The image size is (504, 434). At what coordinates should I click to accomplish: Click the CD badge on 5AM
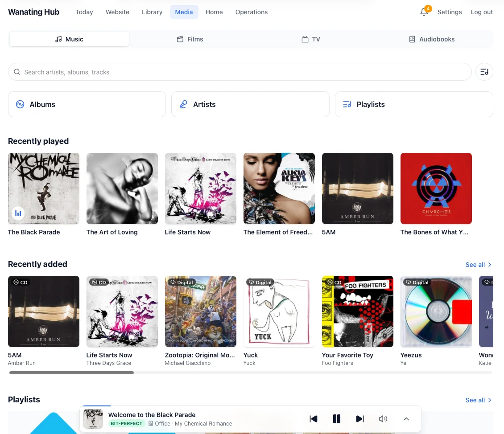[x=21, y=282]
